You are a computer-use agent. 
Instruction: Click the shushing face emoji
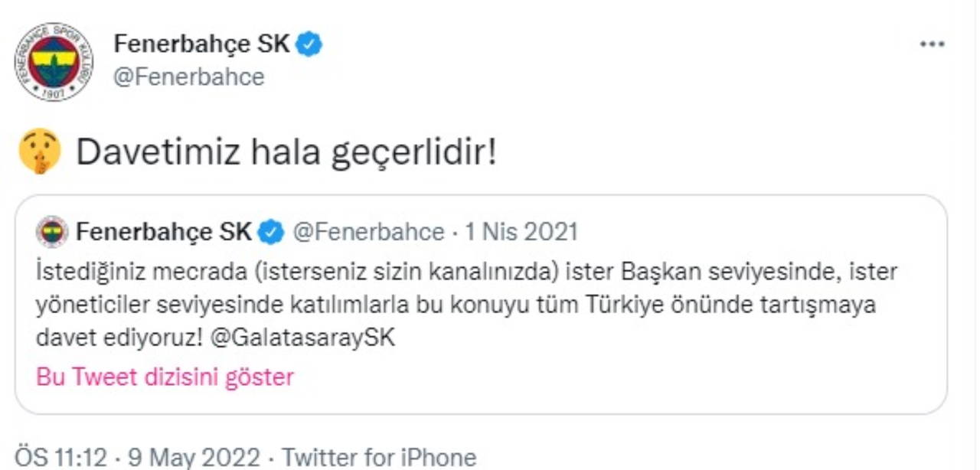point(39,151)
